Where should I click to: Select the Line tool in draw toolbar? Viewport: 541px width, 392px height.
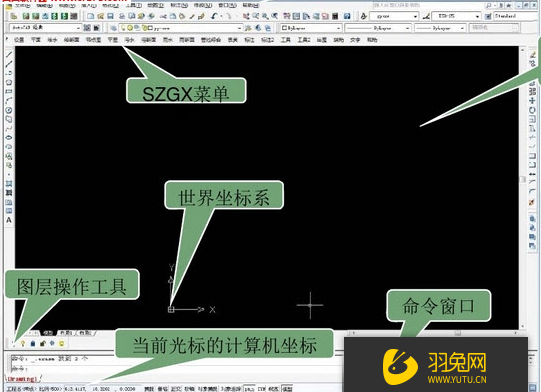(x=9, y=55)
